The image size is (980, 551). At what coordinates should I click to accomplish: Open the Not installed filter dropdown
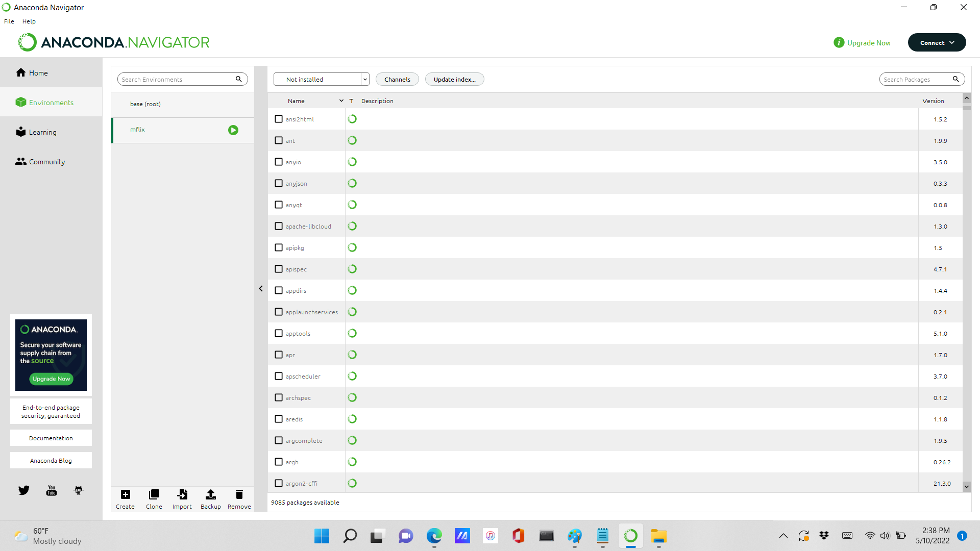(x=364, y=79)
